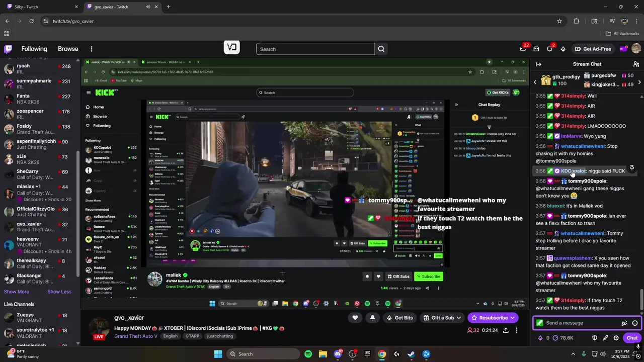Open stream options three-dot menu
The image size is (644, 362).
coord(516,330)
